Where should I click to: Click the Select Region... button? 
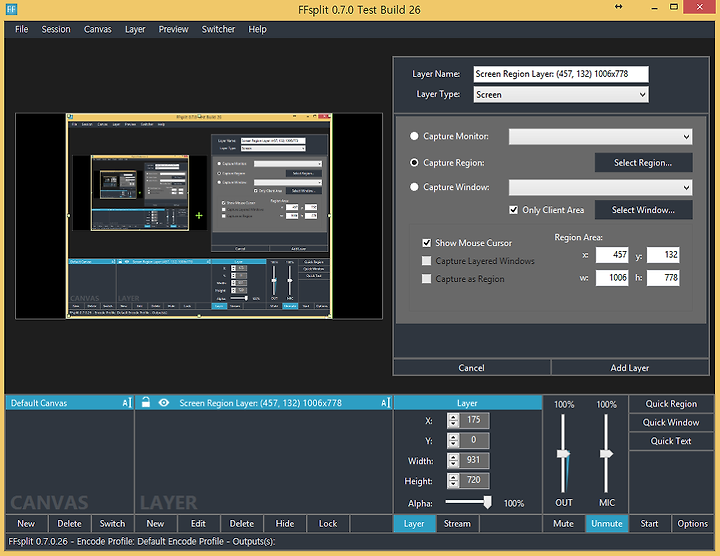click(643, 163)
